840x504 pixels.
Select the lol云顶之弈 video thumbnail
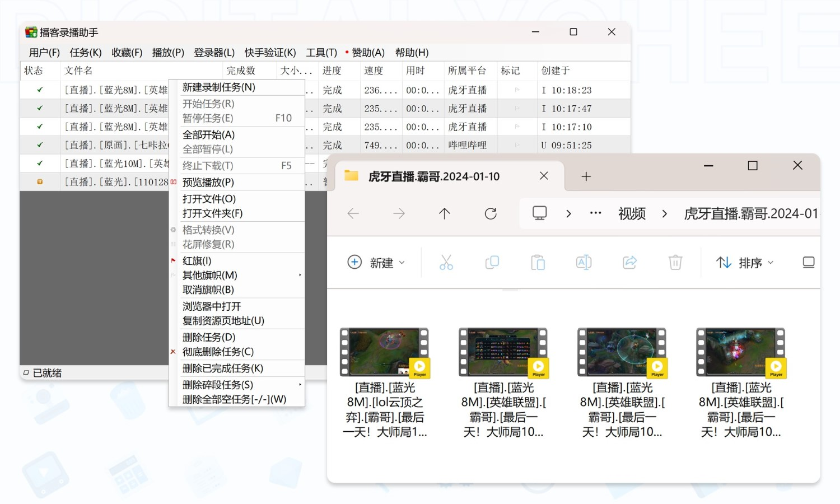(x=385, y=353)
